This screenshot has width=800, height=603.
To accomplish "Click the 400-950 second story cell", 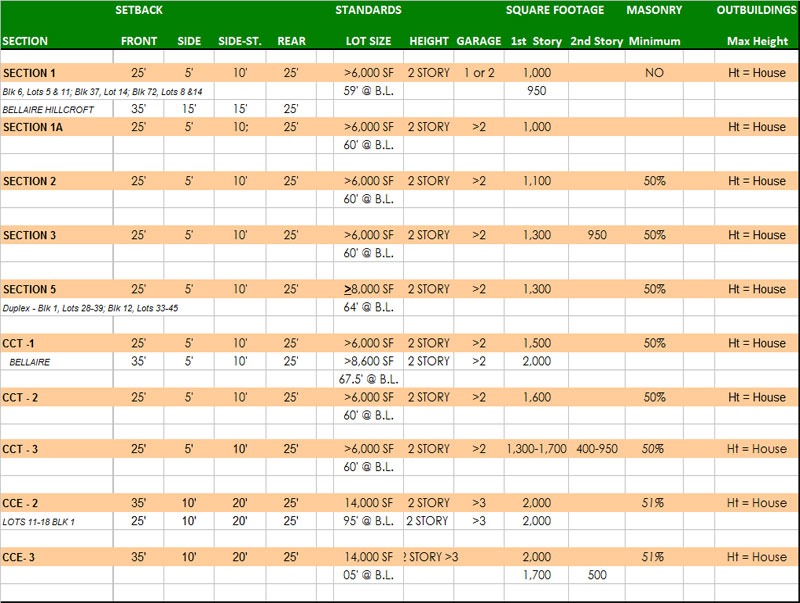I will (597, 449).
